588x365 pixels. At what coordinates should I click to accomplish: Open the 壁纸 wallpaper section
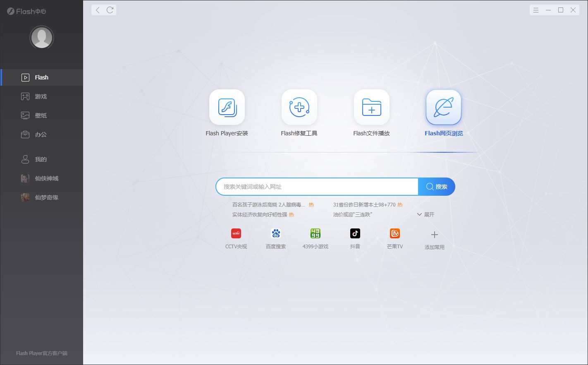click(x=41, y=115)
